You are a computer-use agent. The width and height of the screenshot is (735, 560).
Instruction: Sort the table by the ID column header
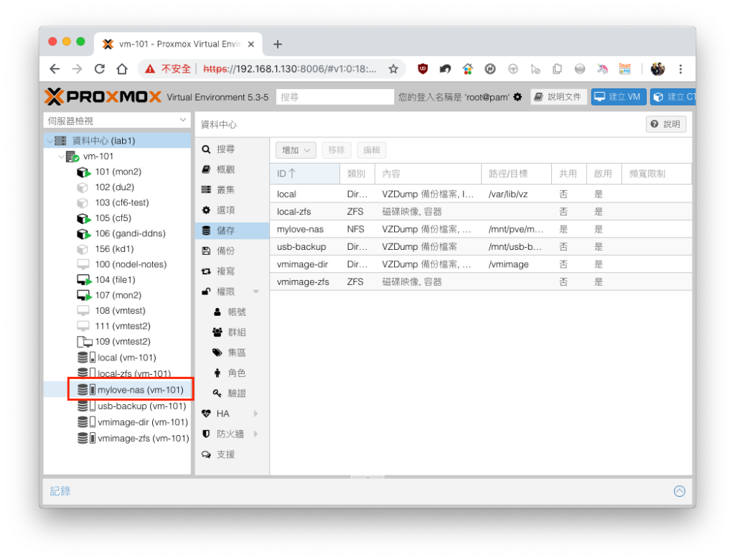click(304, 174)
